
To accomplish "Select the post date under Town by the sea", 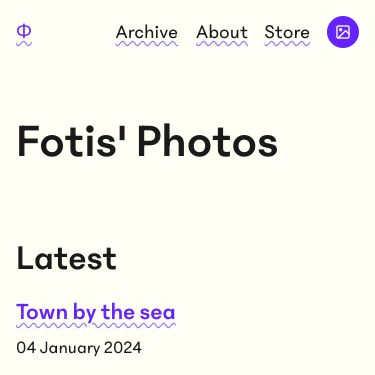I will click(79, 348).
